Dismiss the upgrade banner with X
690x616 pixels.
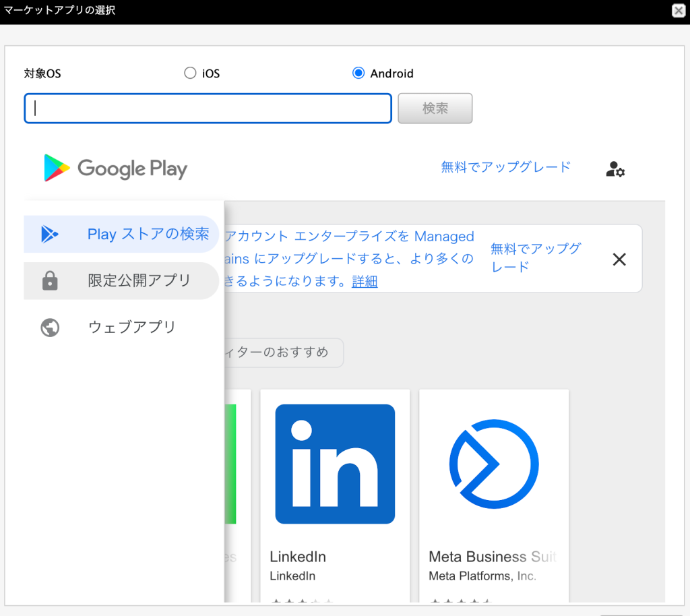[x=619, y=259]
